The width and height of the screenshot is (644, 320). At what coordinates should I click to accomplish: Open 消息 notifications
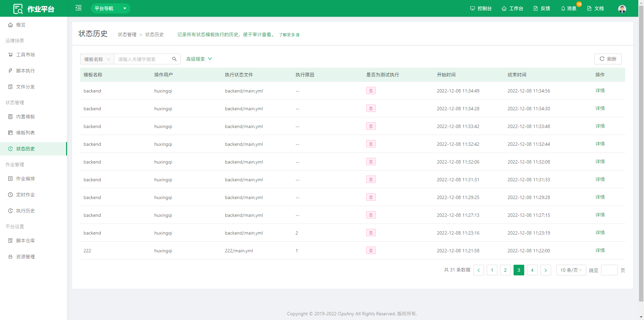(x=569, y=8)
